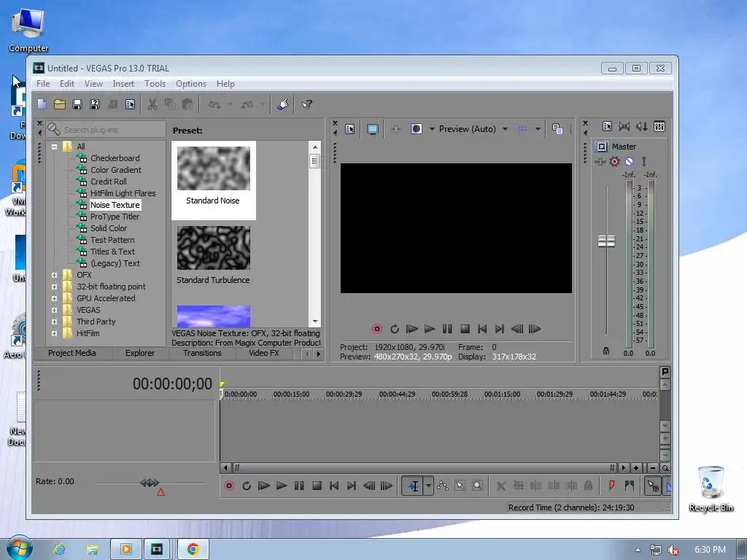Expand the 32-bit floating point folder

(x=54, y=287)
